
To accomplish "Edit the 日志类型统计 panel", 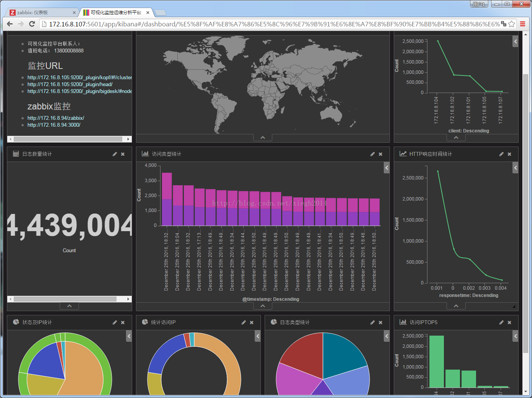I will click(372, 323).
